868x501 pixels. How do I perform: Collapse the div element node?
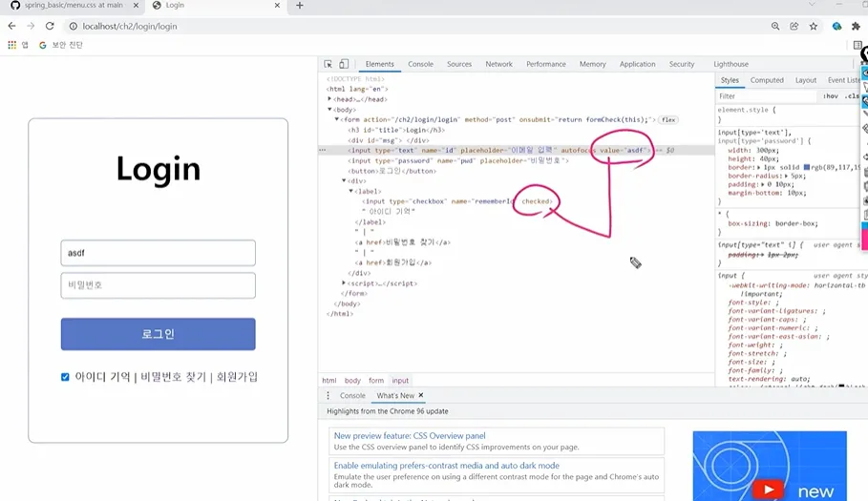[344, 180]
